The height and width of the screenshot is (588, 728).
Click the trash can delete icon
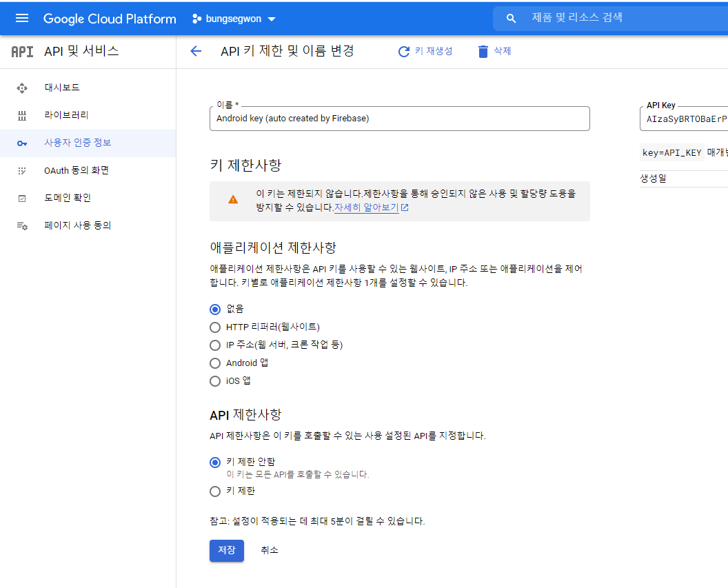[483, 52]
